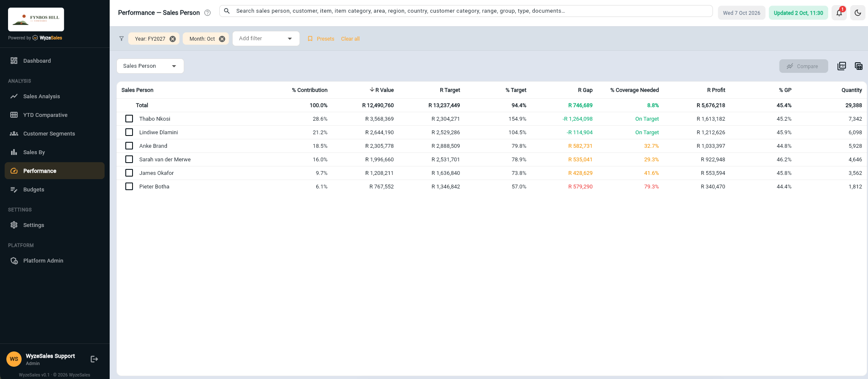Remove the Month: Oct filter chip
The width and height of the screenshot is (868, 379).
pos(222,39)
